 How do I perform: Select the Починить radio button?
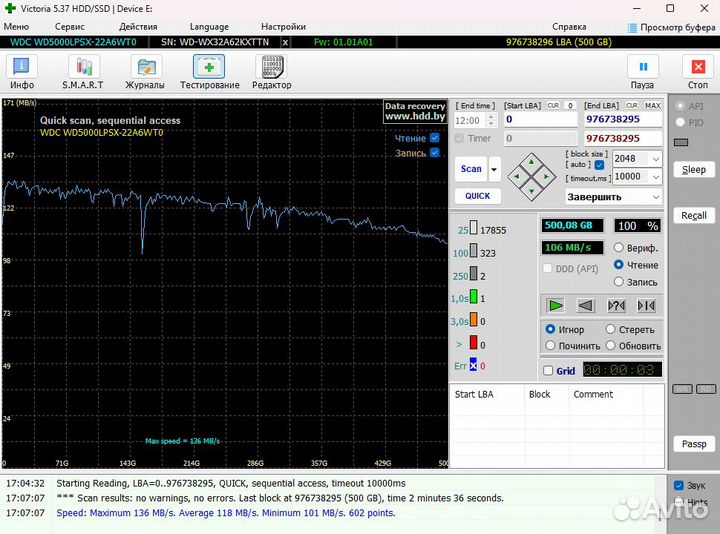(551, 346)
